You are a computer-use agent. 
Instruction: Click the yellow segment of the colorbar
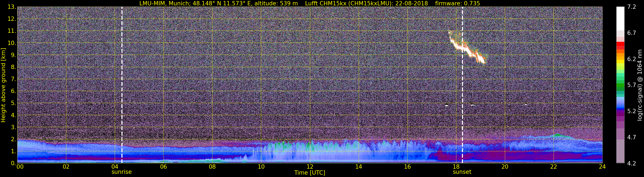pos(620,62)
